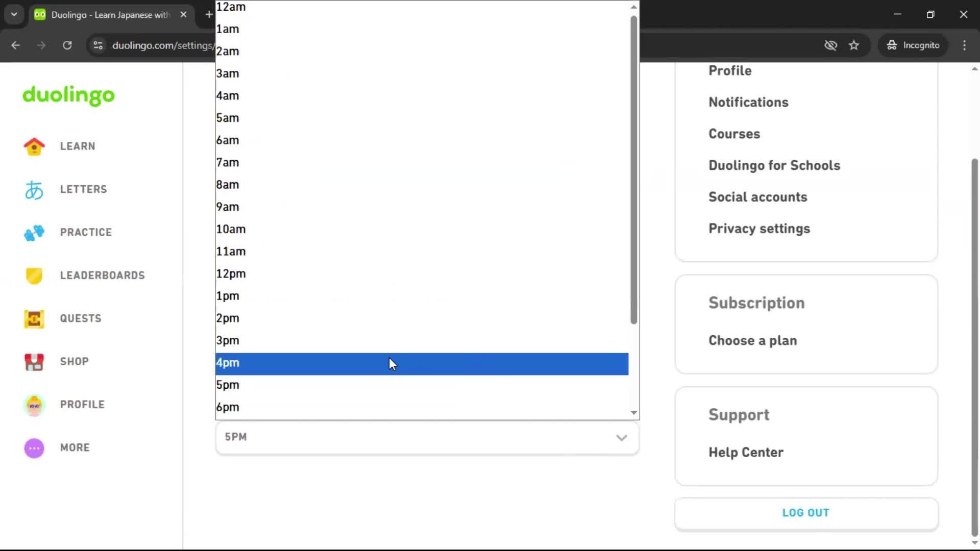Pick 9am as the reminder time
980x551 pixels.
tap(228, 207)
